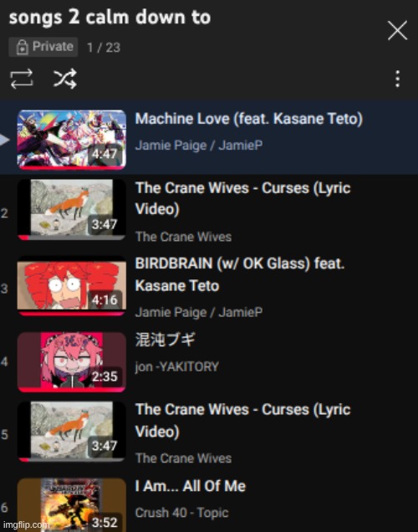Select the BIRDBRAIN feat. Kasane Teto title
418x532 pixels.
pyautogui.click(x=240, y=274)
